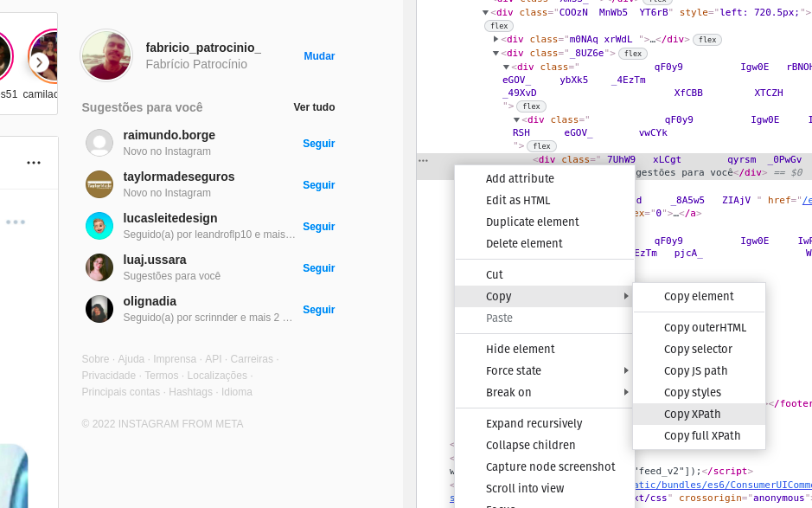The image size is (812, 508).
Task: Open Idioma footer link
Action: coord(237,392)
